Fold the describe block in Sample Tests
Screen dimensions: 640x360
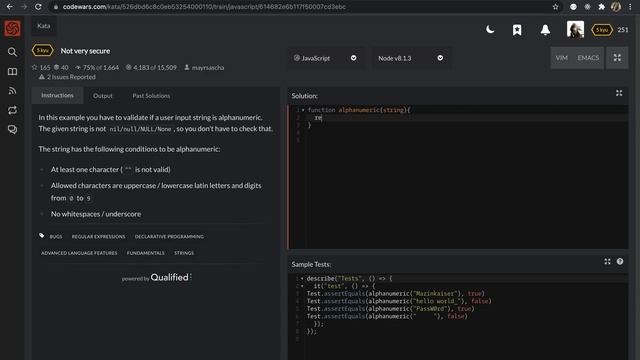pyautogui.click(x=302, y=278)
